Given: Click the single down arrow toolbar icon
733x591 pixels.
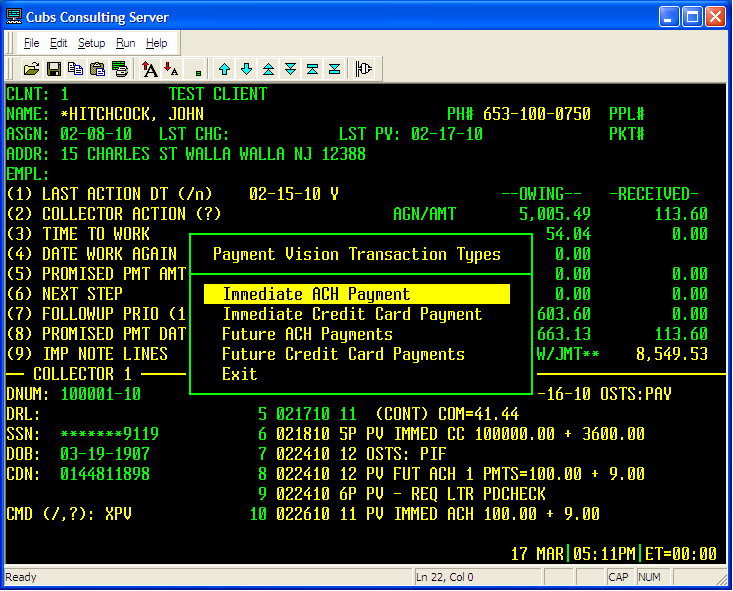Looking at the screenshot, I should [246, 69].
